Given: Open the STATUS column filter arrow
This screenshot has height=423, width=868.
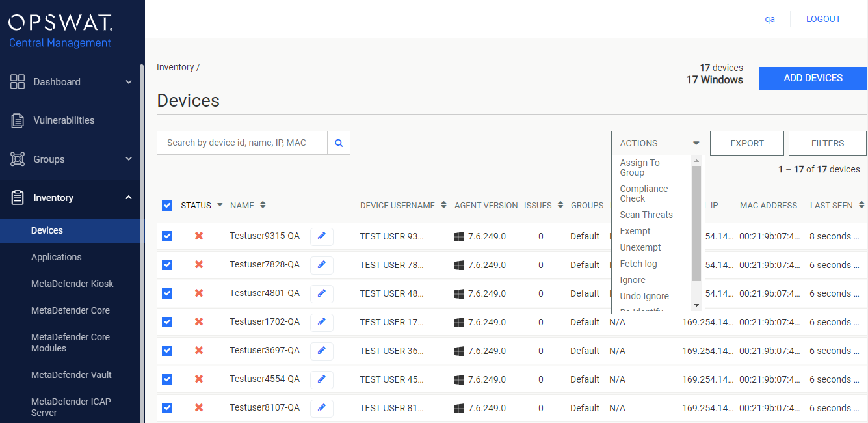Looking at the screenshot, I should pos(220,205).
